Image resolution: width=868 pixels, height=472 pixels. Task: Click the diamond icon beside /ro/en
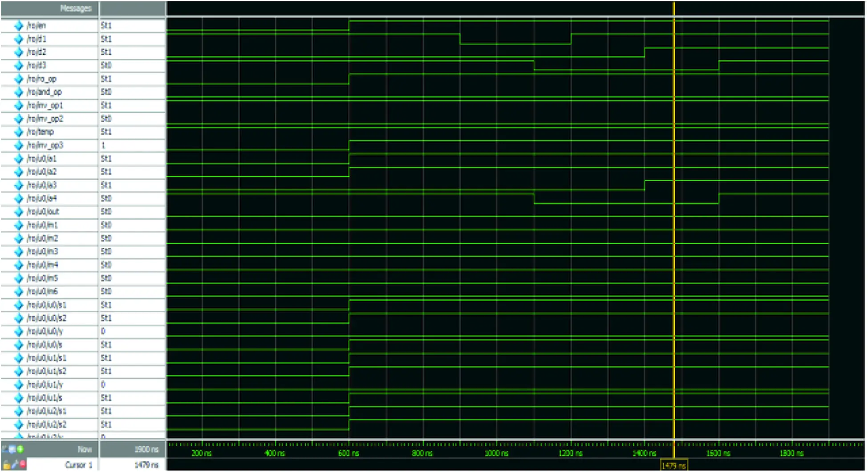click(x=19, y=26)
